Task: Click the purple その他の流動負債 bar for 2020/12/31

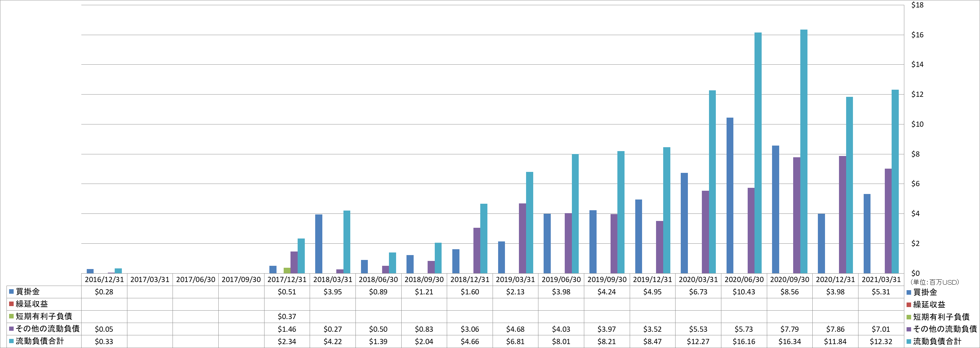Action: (x=842, y=214)
